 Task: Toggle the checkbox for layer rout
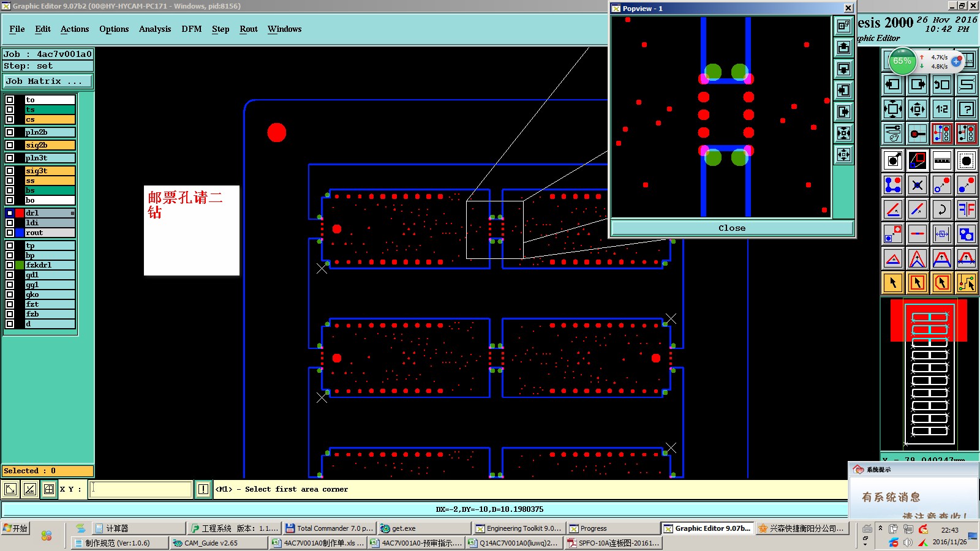tap(10, 233)
